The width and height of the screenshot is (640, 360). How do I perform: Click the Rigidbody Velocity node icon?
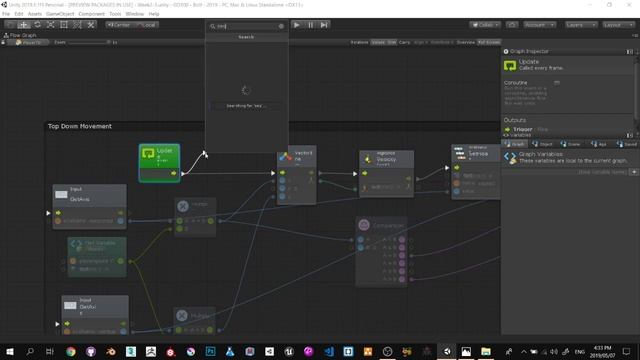tap(368, 160)
